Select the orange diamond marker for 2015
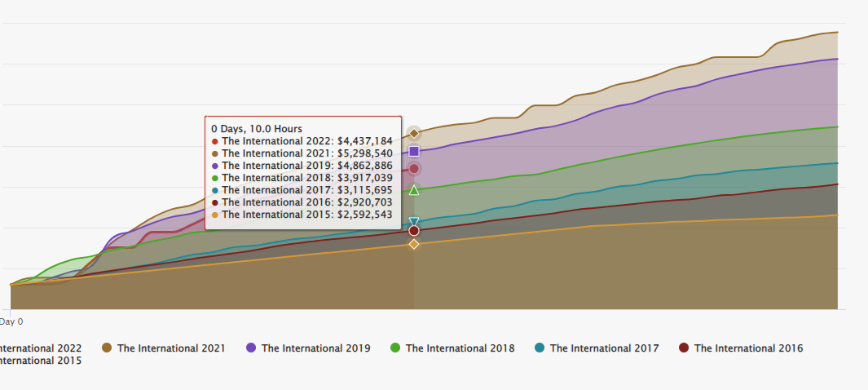Screen dimensions: 868x390 [x=413, y=244]
